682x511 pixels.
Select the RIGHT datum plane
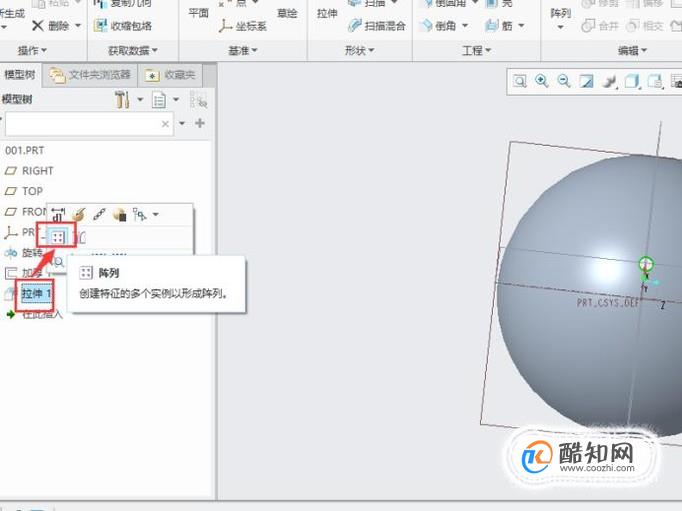click(29, 170)
